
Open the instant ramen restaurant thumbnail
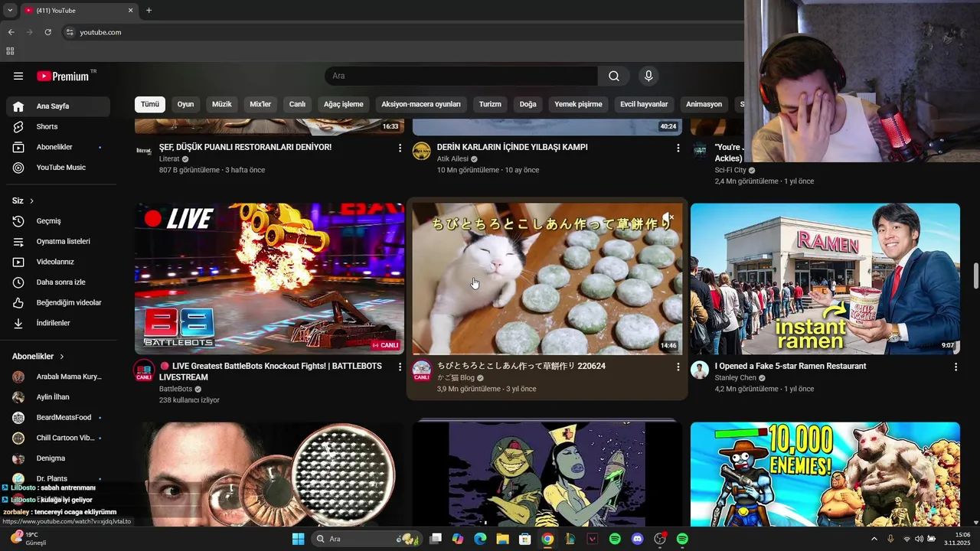tap(825, 279)
